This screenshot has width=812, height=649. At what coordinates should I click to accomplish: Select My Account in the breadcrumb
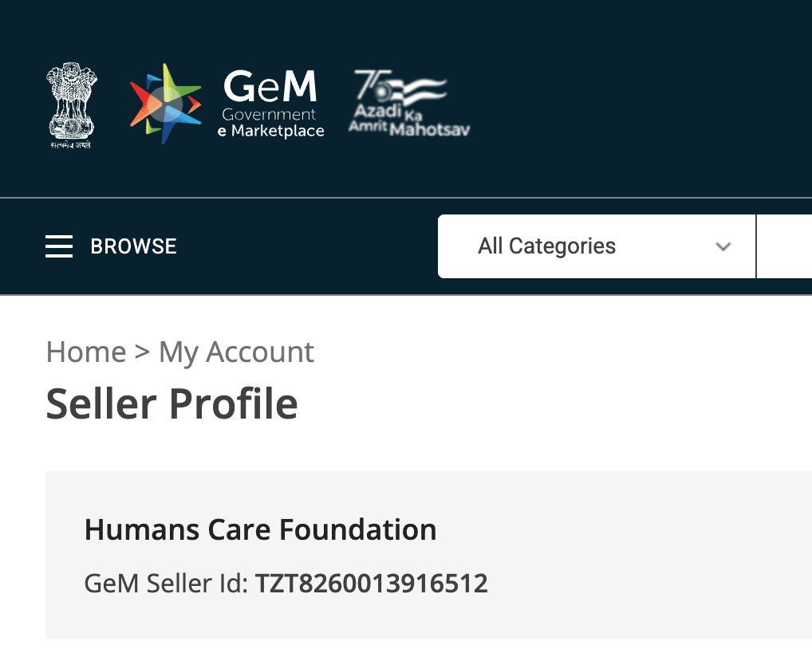pyautogui.click(x=236, y=352)
